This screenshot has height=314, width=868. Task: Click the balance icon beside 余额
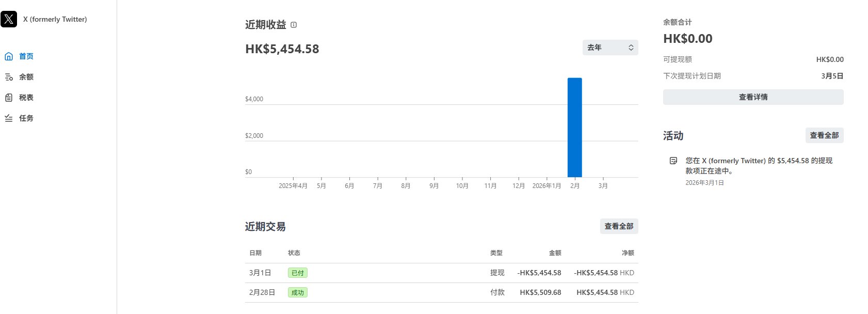[9, 77]
